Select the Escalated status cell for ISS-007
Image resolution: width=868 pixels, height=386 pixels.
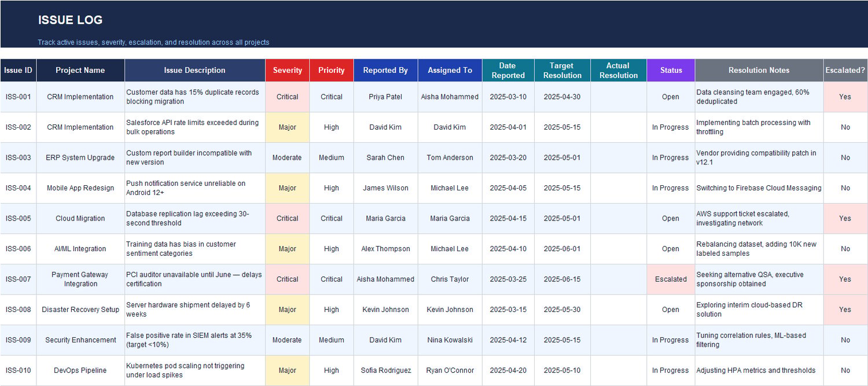coord(671,279)
